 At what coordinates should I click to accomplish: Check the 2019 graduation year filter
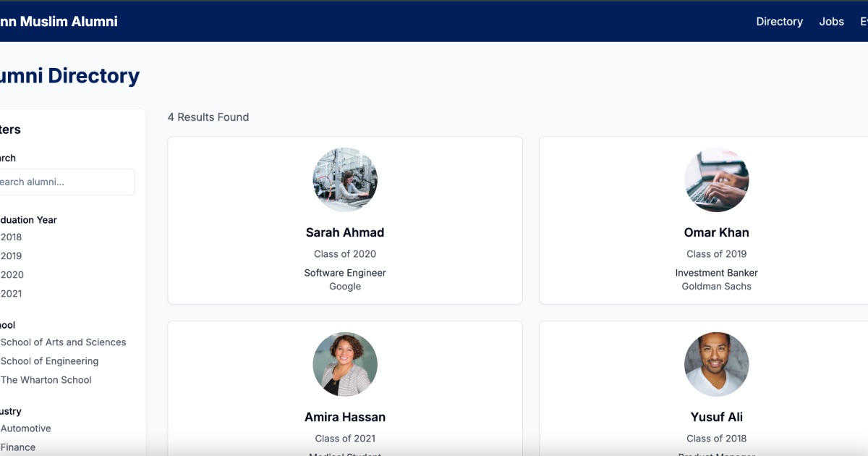13,256
